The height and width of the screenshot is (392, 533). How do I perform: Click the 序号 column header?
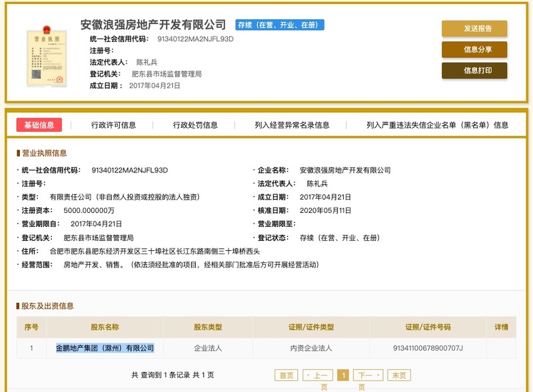[x=31, y=327]
